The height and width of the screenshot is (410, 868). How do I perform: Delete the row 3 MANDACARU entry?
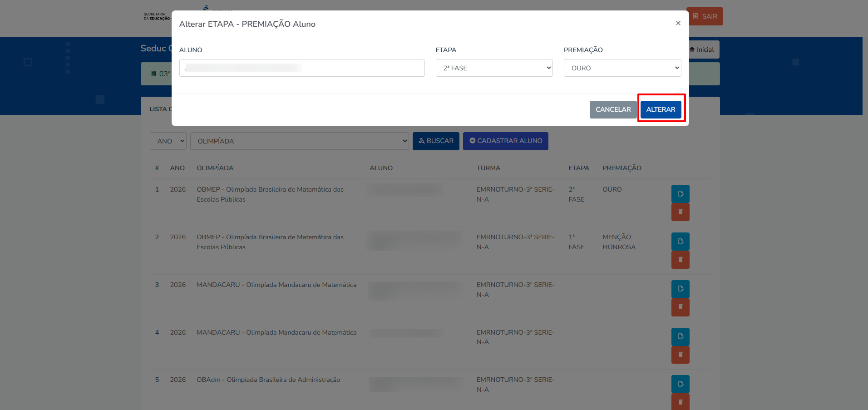pos(680,307)
